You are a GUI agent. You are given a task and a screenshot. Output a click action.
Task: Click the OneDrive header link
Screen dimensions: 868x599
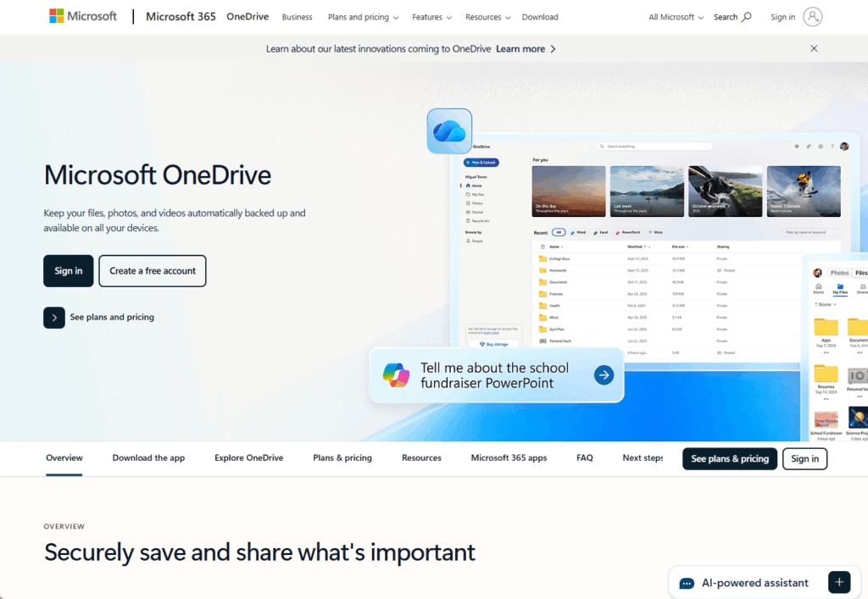tap(248, 17)
